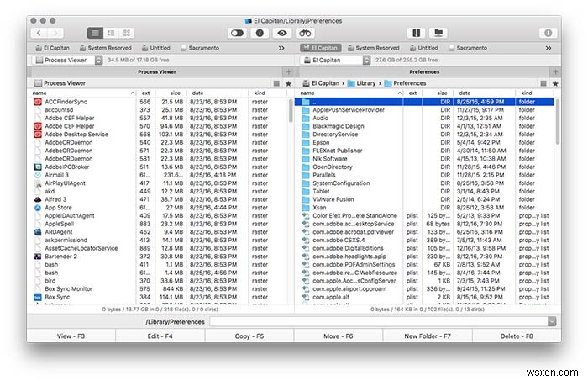Click left pane favorites star icon

[288, 84]
